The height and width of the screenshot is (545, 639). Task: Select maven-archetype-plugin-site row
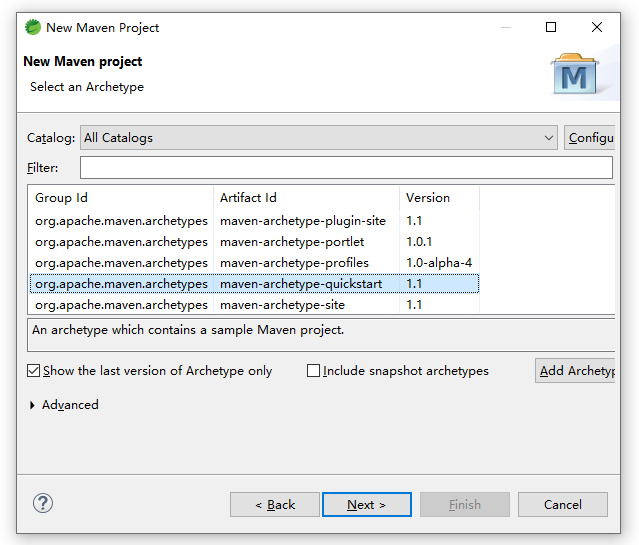(x=254, y=221)
